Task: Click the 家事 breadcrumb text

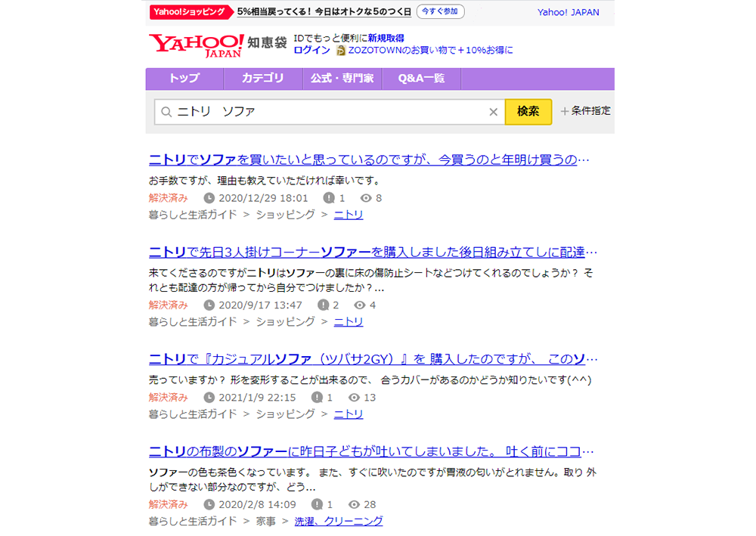Action: click(265, 522)
